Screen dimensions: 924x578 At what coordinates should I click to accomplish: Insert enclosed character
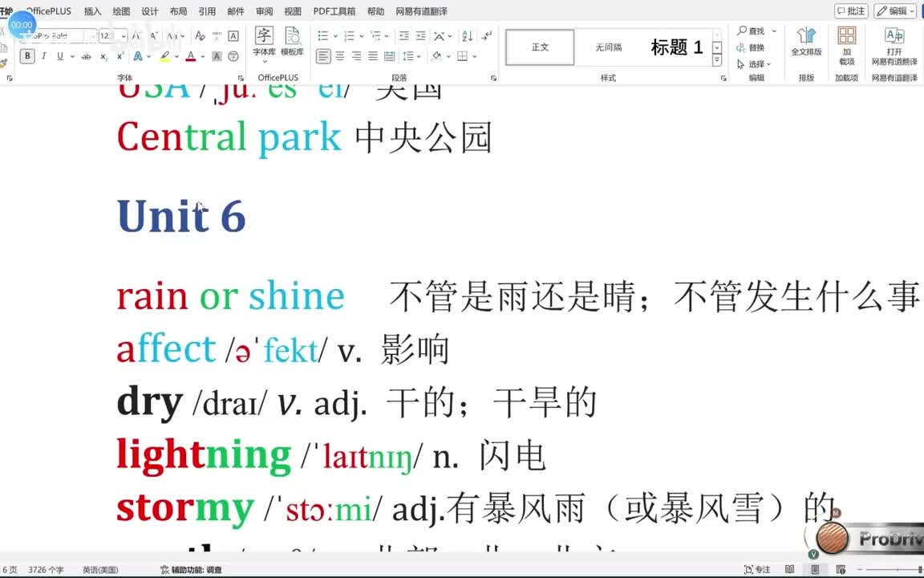[x=233, y=56]
